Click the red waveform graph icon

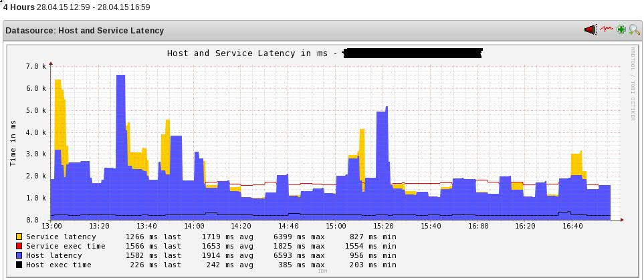tap(606, 30)
